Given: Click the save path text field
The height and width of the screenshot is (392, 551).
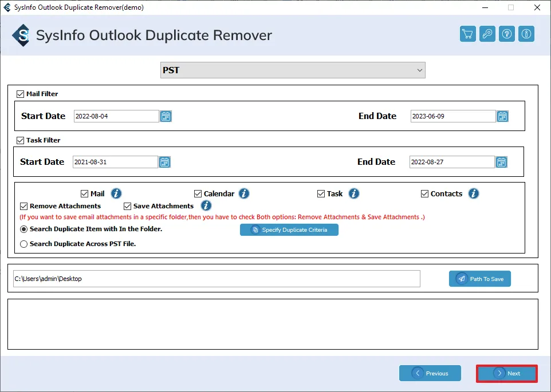Looking at the screenshot, I should [x=217, y=279].
